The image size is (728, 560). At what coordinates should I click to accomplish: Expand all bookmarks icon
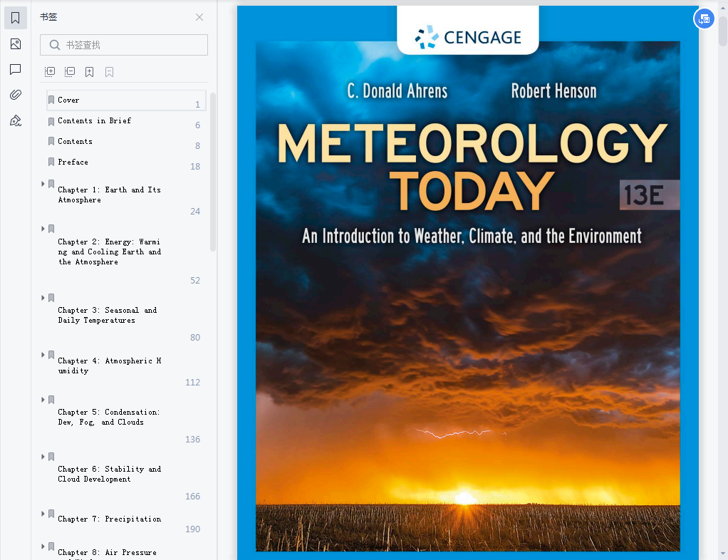pyautogui.click(x=50, y=71)
